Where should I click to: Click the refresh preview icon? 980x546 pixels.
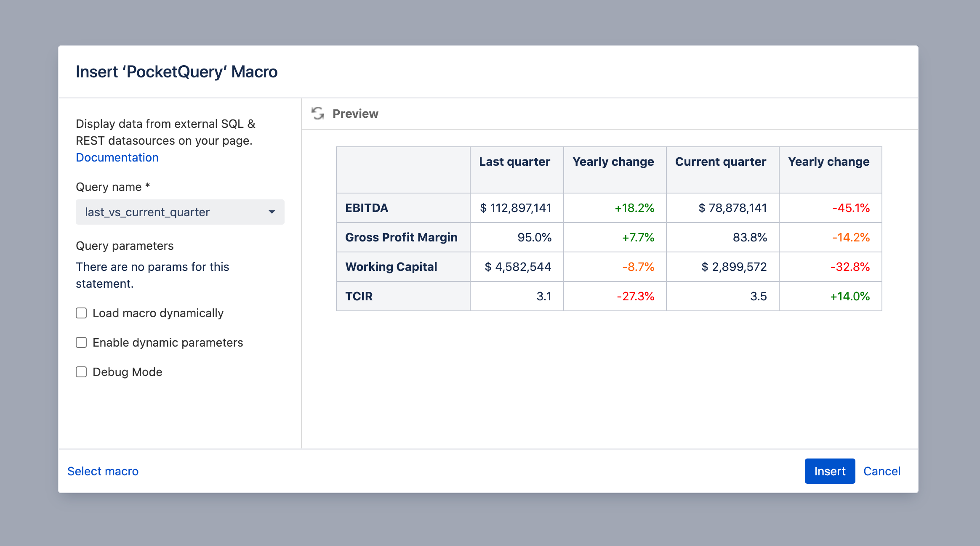coord(318,114)
